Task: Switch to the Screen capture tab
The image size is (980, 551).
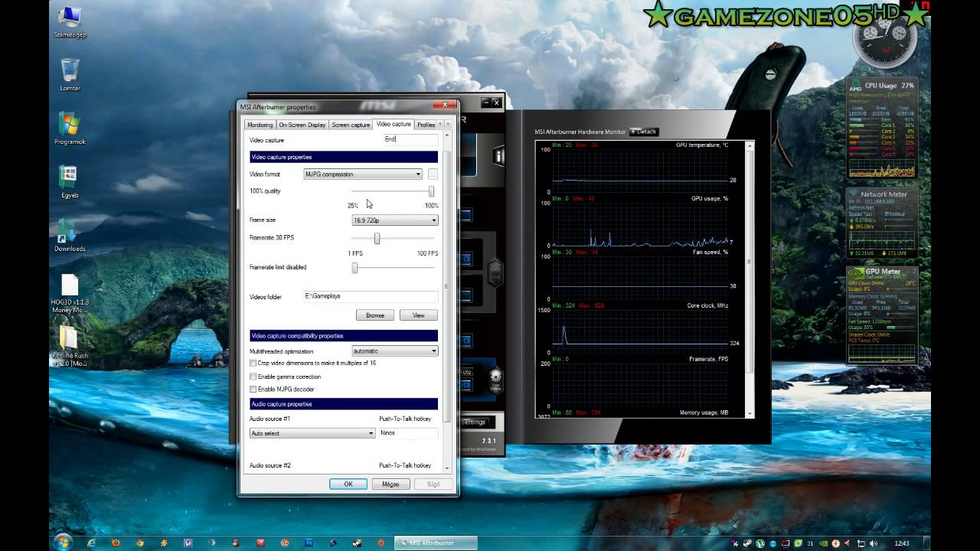Action: point(351,125)
